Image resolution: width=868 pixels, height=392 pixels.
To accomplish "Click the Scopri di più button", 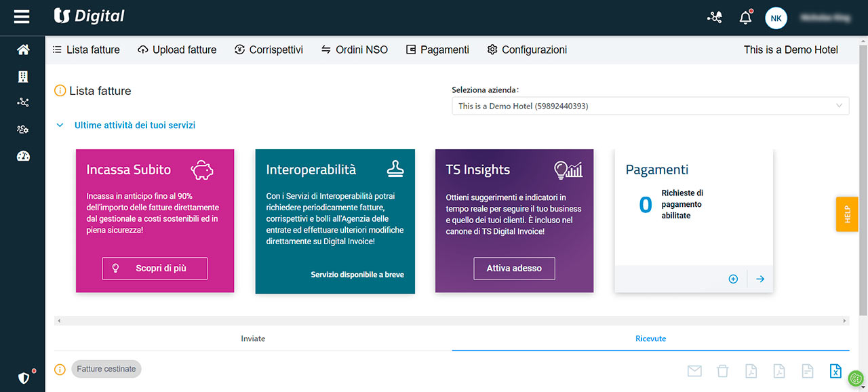I will point(155,269).
